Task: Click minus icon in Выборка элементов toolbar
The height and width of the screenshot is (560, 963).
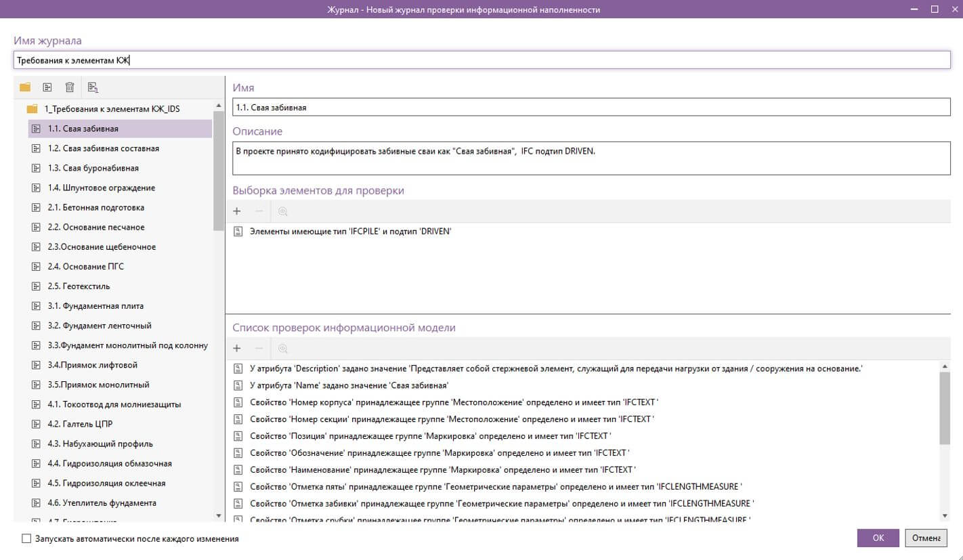Action: [x=259, y=211]
